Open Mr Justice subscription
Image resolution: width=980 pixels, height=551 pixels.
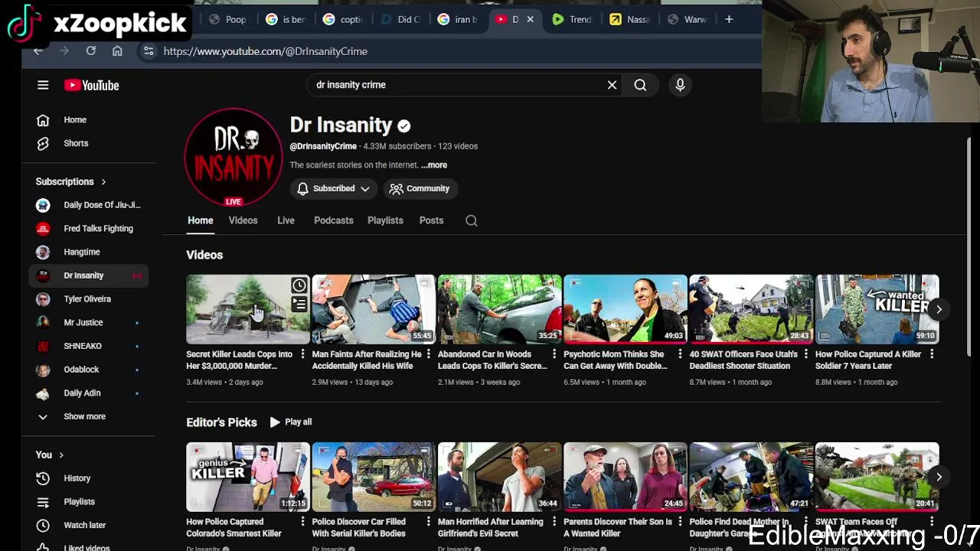coord(89,322)
